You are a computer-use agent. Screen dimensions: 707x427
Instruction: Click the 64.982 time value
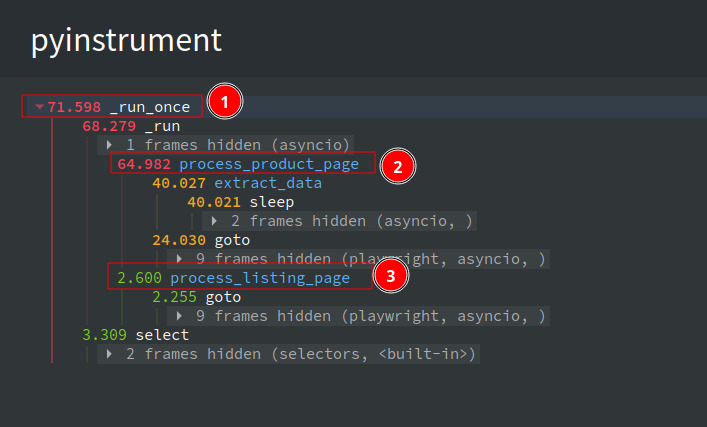tap(144, 164)
